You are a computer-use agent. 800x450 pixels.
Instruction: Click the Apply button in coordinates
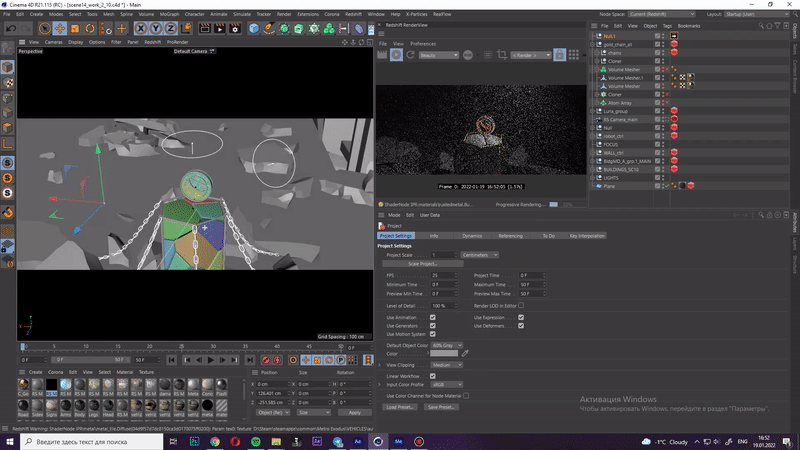point(354,412)
